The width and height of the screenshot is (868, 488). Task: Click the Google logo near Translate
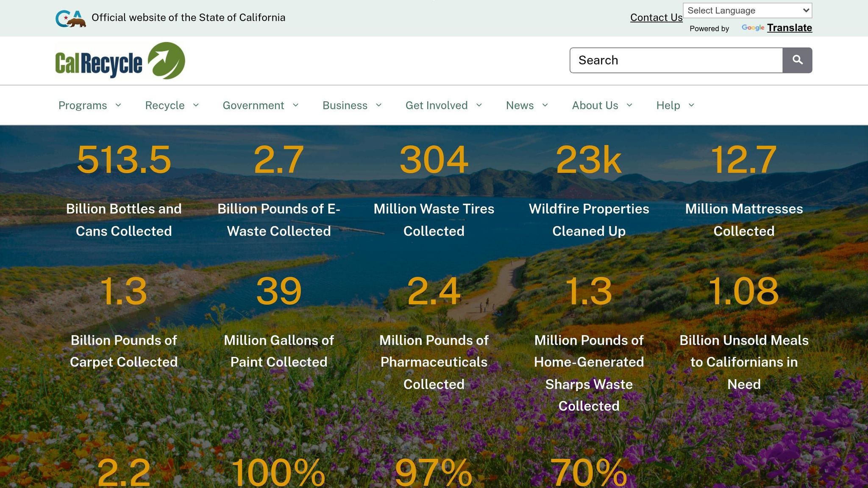point(753,28)
